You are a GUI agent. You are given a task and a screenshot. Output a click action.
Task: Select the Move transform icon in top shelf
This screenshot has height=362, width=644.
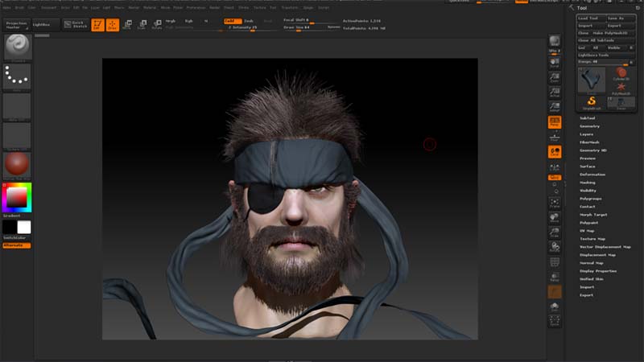pos(127,25)
